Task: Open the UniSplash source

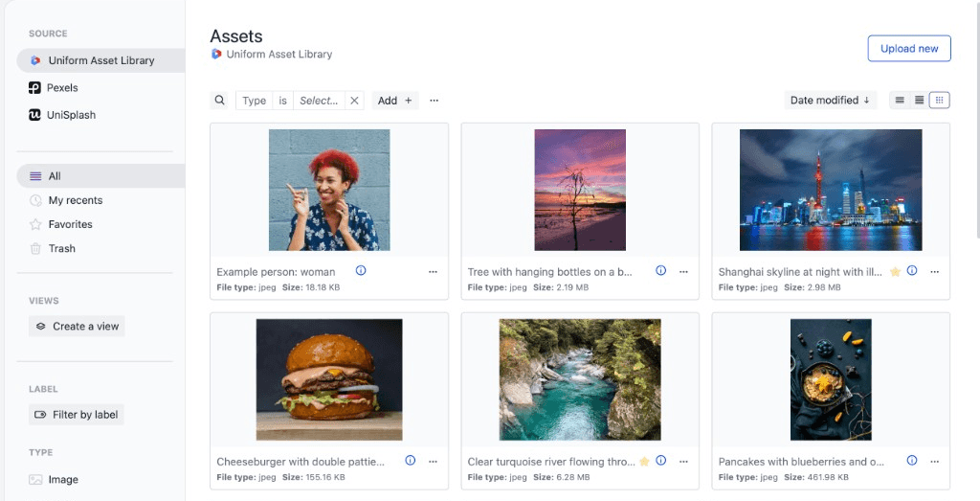Action: point(62,115)
